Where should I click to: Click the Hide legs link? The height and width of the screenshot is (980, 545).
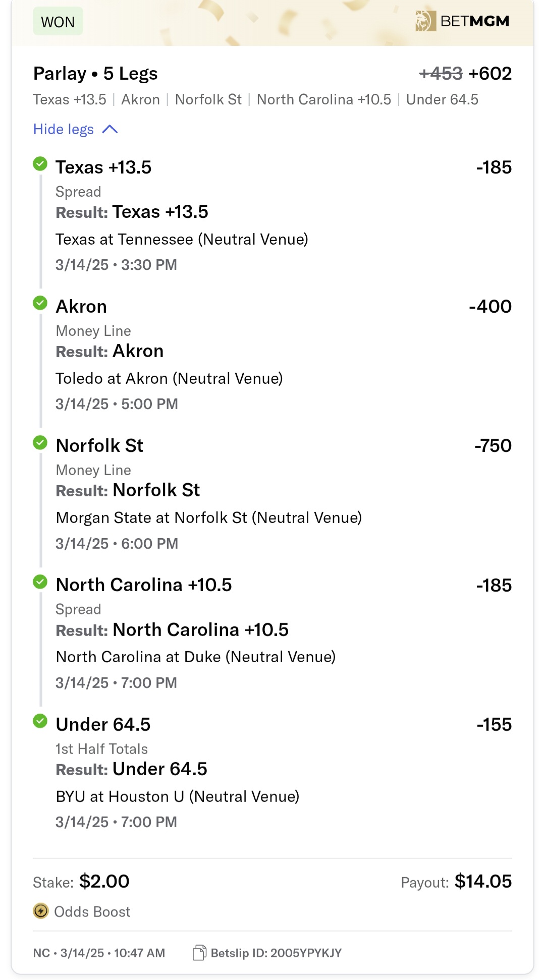tap(64, 130)
